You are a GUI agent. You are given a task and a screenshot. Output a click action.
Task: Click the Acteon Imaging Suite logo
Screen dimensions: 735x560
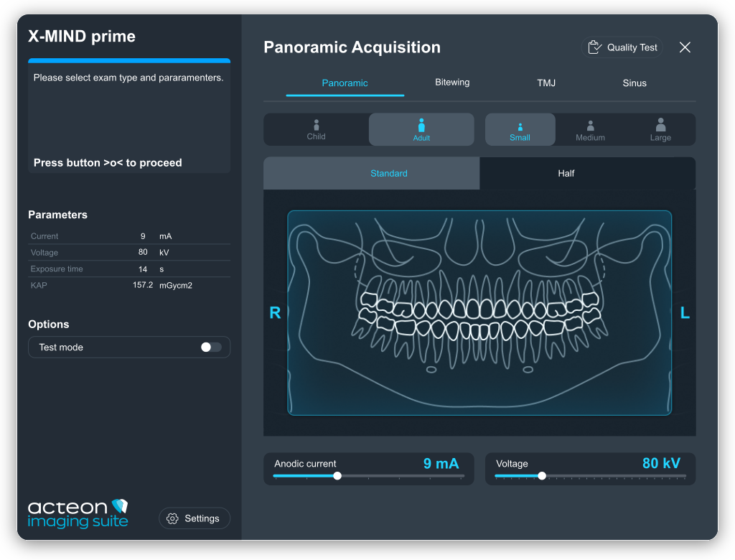(x=78, y=513)
